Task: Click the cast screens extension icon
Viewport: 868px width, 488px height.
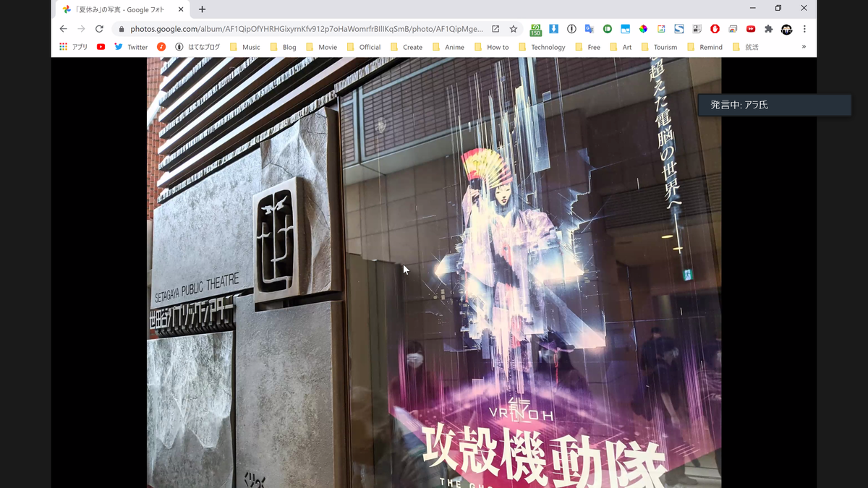Action: [733, 29]
